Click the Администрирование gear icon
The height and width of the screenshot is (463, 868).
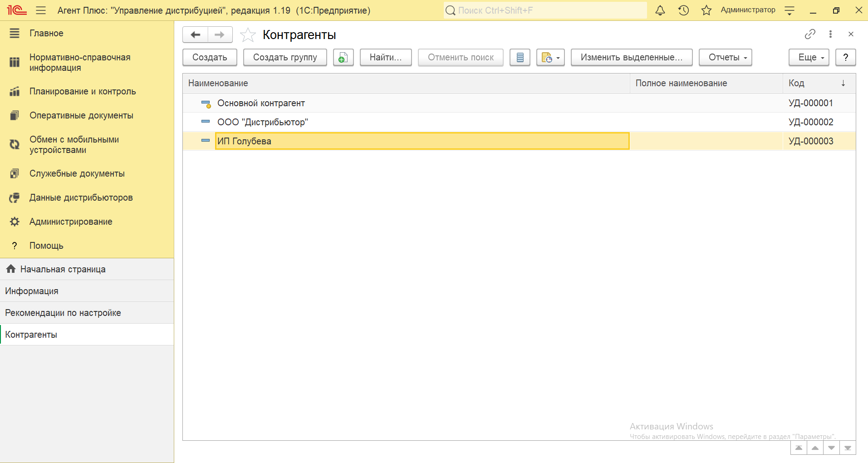coord(15,222)
